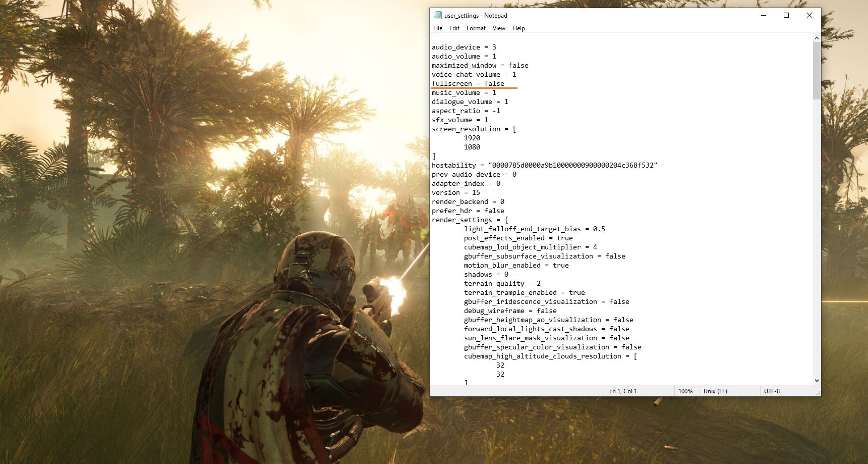Open the File menu

coord(438,28)
